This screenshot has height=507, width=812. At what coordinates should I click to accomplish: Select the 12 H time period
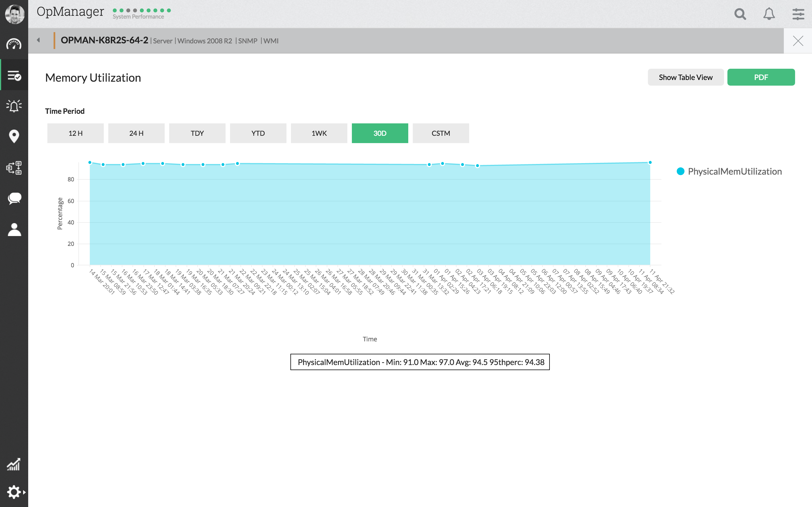click(76, 133)
